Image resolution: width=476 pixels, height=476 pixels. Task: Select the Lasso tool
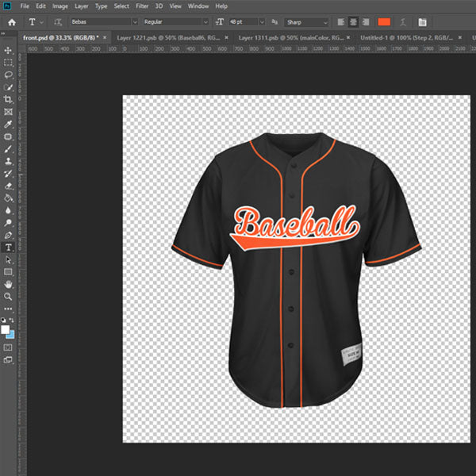coord(9,75)
